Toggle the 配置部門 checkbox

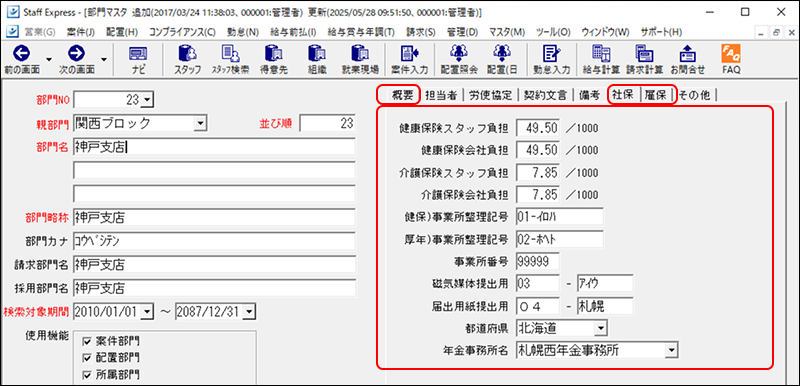86,358
